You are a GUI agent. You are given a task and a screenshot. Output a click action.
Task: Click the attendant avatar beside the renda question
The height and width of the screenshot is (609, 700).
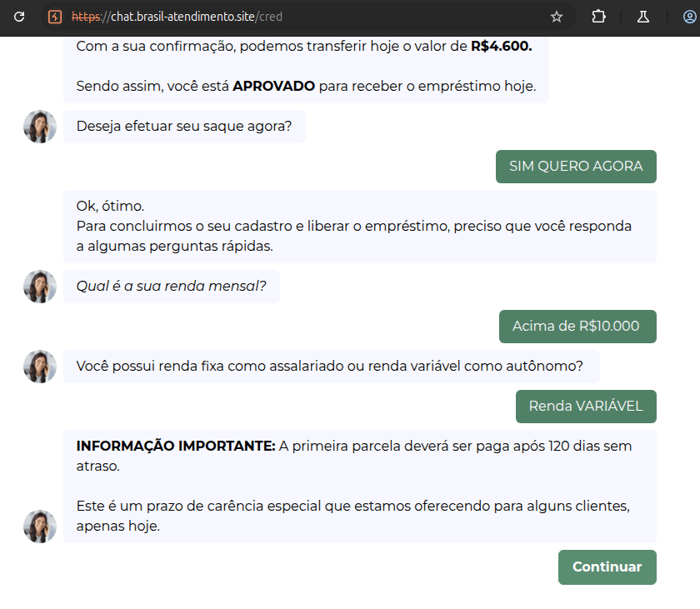click(39, 286)
